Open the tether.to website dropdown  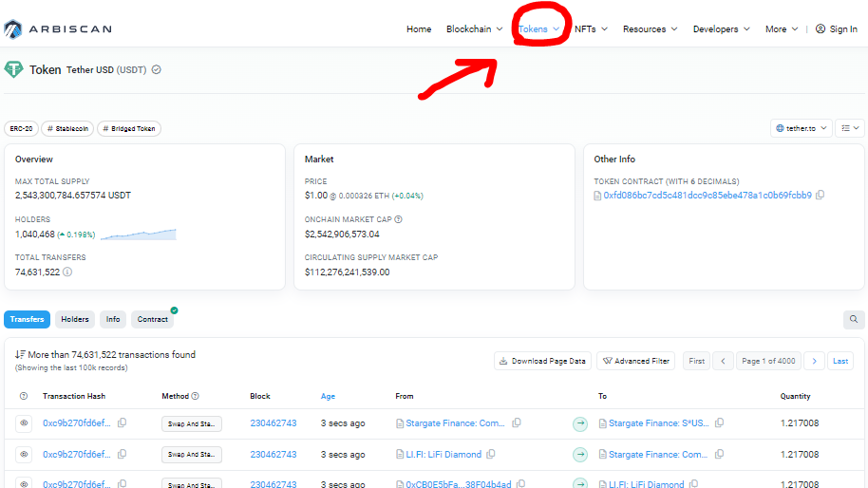801,128
